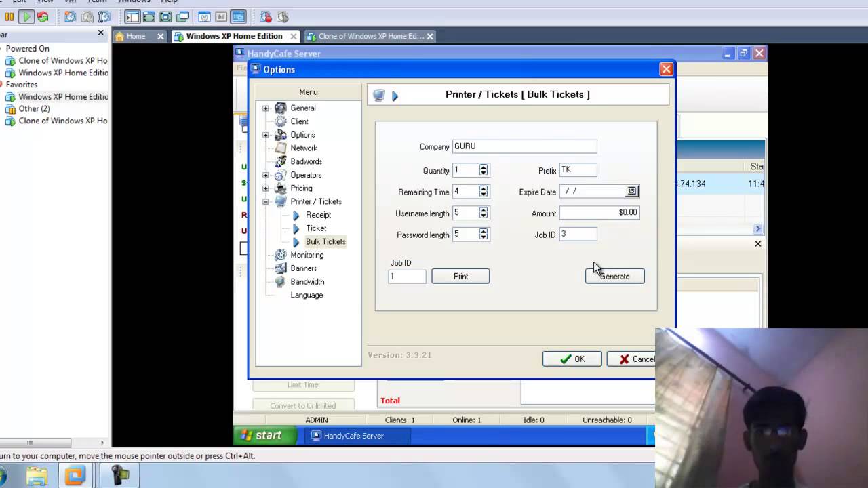Screen dimensions: 868x488
Task: Click the VMware reset (red-green arrows) icon
Action: 43,17
